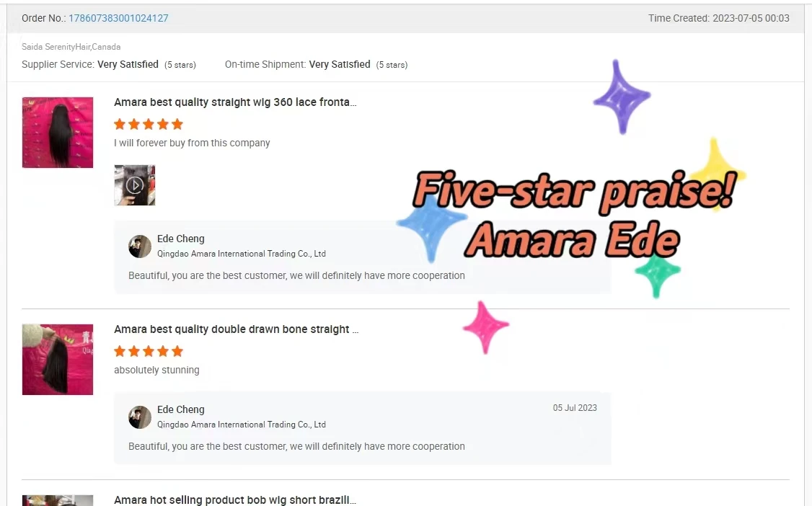Click the star rating above absolutely stunning
This screenshot has height=506, width=812.
(x=149, y=351)
